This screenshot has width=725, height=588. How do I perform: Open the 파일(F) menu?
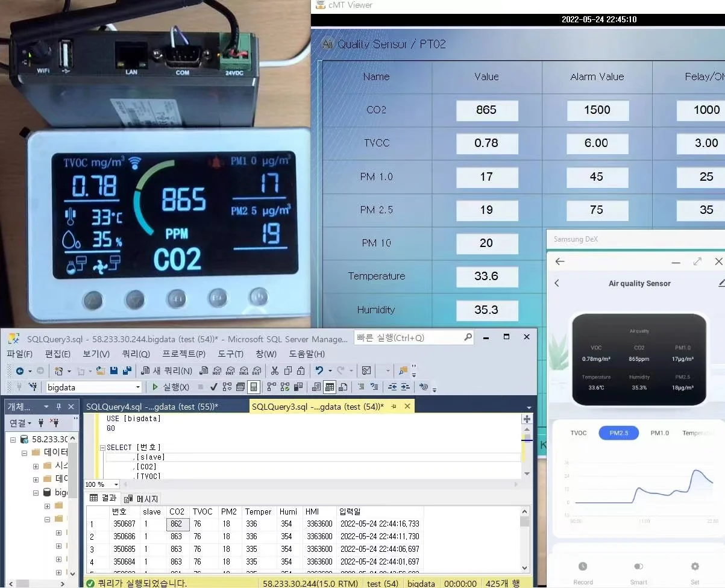point(20,354)
